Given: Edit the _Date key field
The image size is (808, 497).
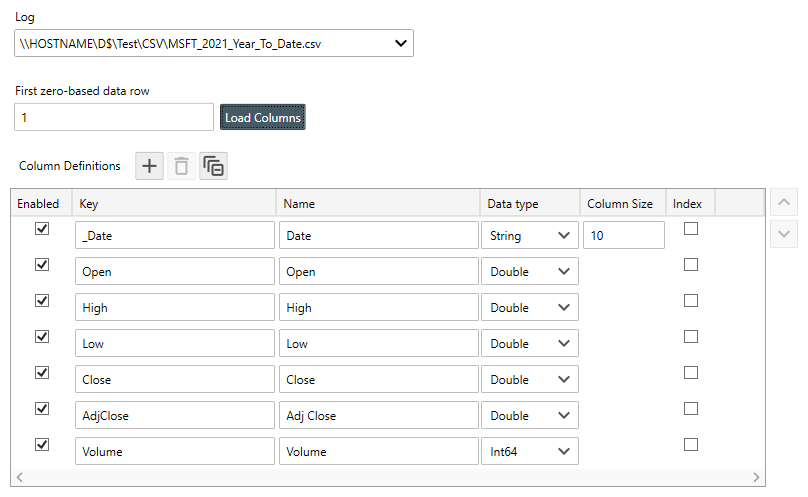Looking at the screenshot, I should 175,236.
